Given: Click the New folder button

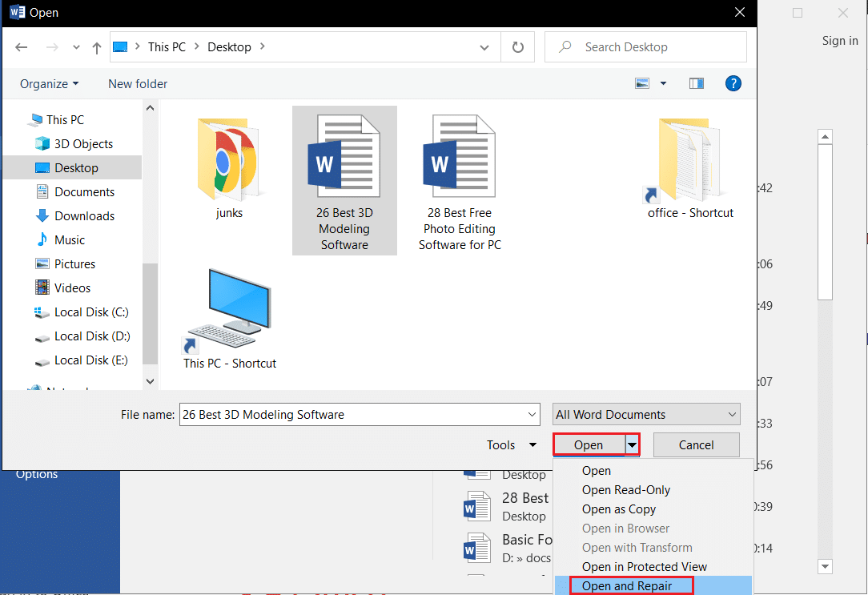Looking at the screenshot, I should [138, 83].
